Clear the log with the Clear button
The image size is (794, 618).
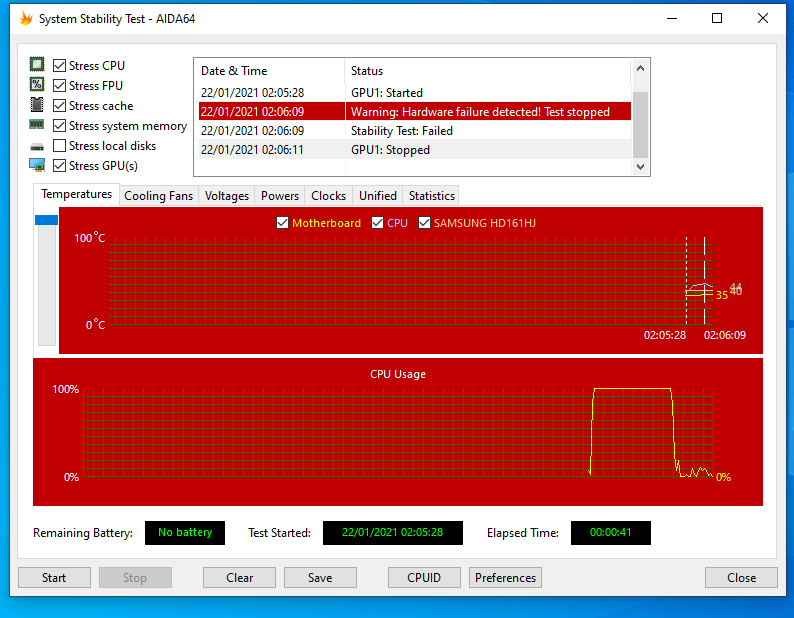coord(240,577)
